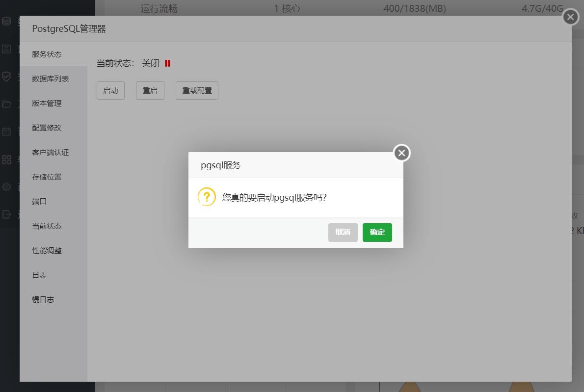Click the logout arrow icon in the dark sidebar

[6, 214]
